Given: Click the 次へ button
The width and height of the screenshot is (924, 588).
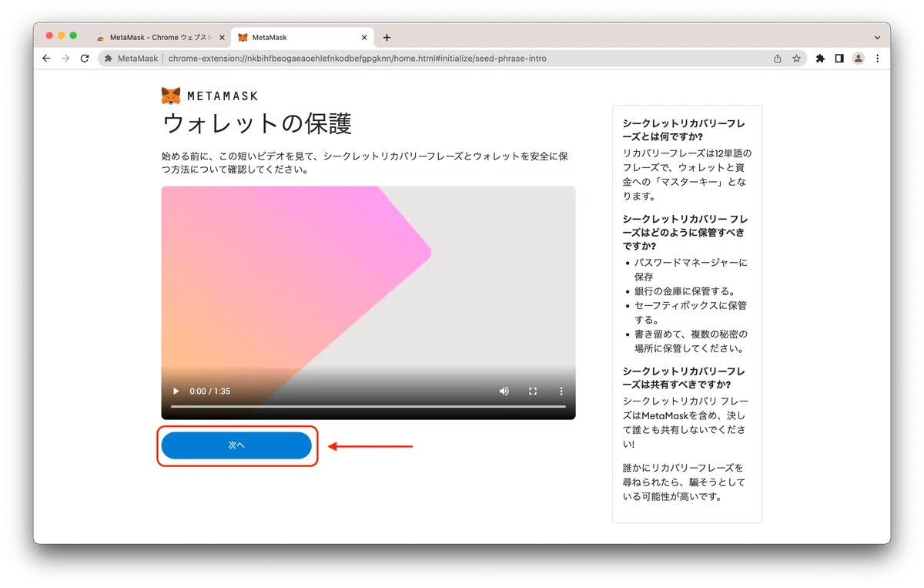Looking at the screenshot, I should click(x=236, y=445).
